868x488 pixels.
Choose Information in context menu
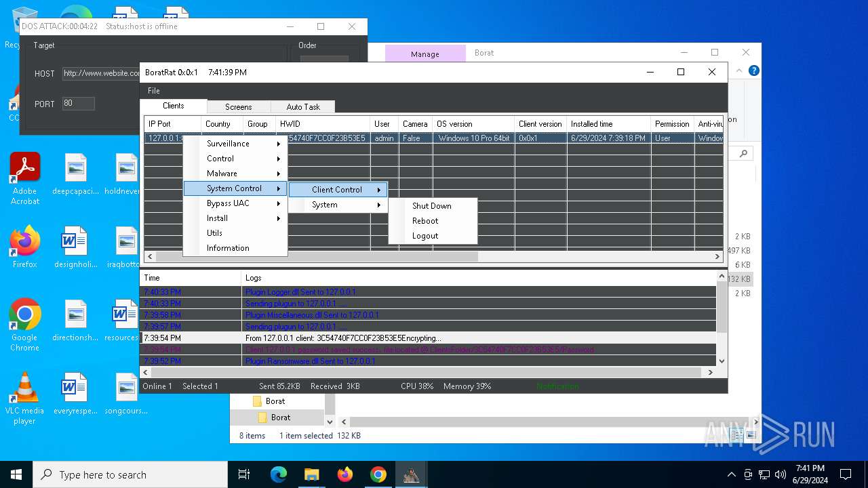pyautogui.click(x=235, y=248)
